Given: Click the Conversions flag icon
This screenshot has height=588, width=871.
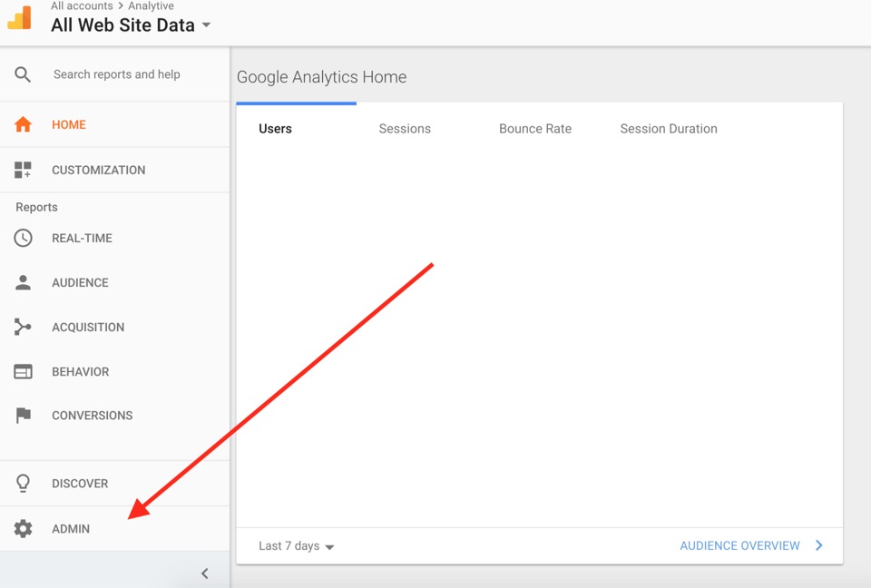Looking at the screenshot, I should tap(24, 416).
